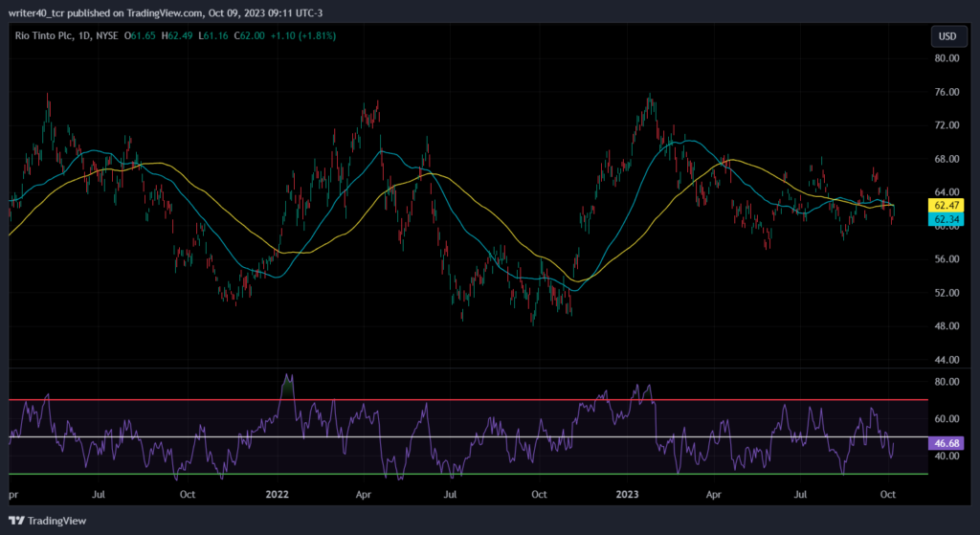Image resolution: width=980 pixels, height=535 pixels.
Task: Click the TradingView logo at bottom left
Action: pos(48,521)
